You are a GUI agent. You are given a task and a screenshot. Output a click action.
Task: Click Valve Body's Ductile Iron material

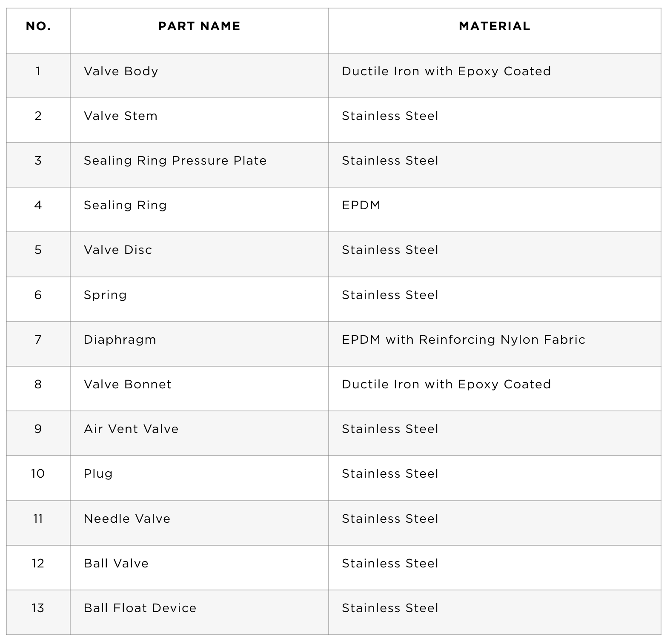446,71
